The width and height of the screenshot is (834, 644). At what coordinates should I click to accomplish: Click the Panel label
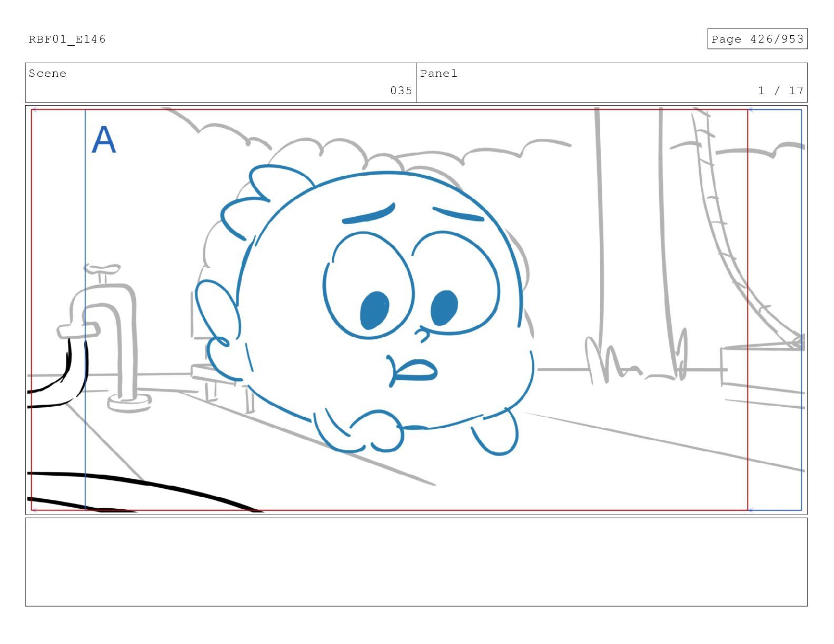(439, 73)
